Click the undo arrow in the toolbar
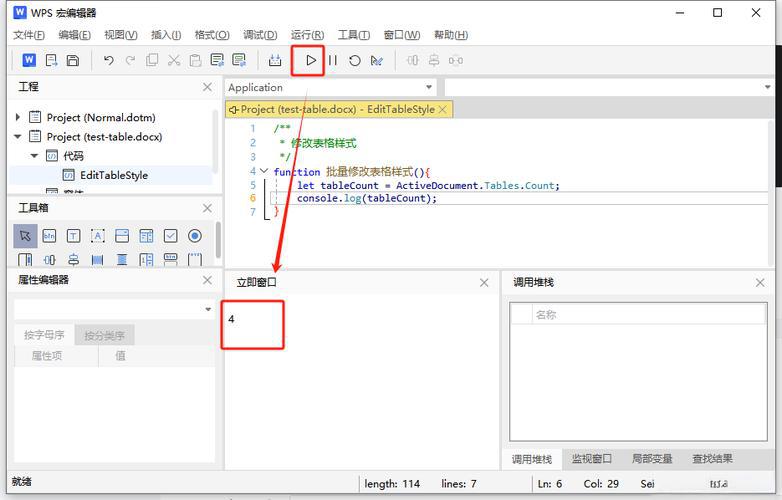 tap(108, 60)
